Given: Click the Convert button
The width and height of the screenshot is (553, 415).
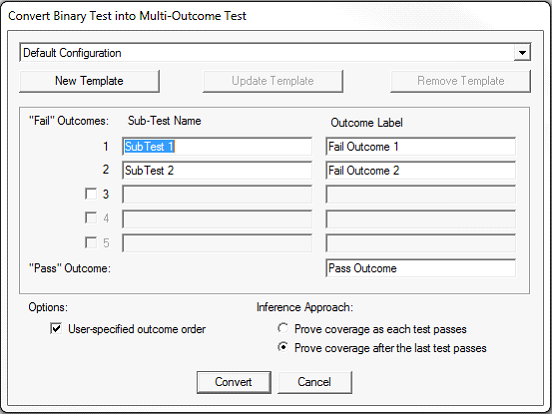Looking at the screenshot, I should (x=233, y=382).
